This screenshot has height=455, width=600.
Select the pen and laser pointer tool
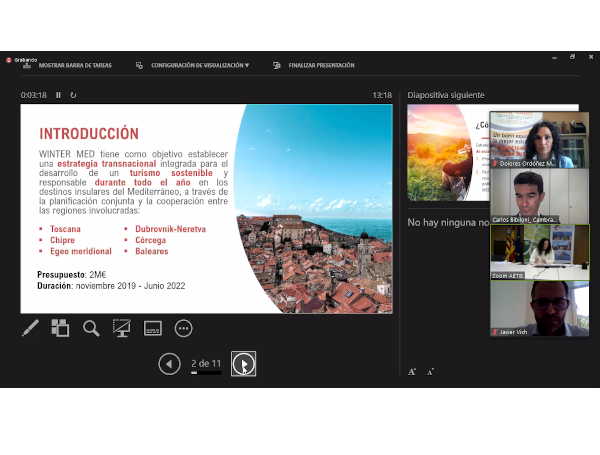(x=30, y=328)
